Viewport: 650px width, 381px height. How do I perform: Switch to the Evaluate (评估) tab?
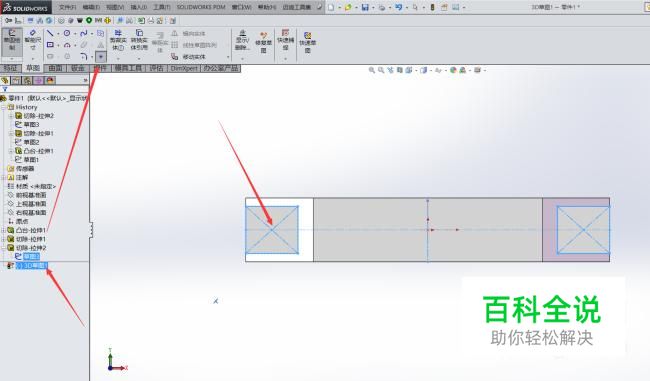[x=156, y=68]
